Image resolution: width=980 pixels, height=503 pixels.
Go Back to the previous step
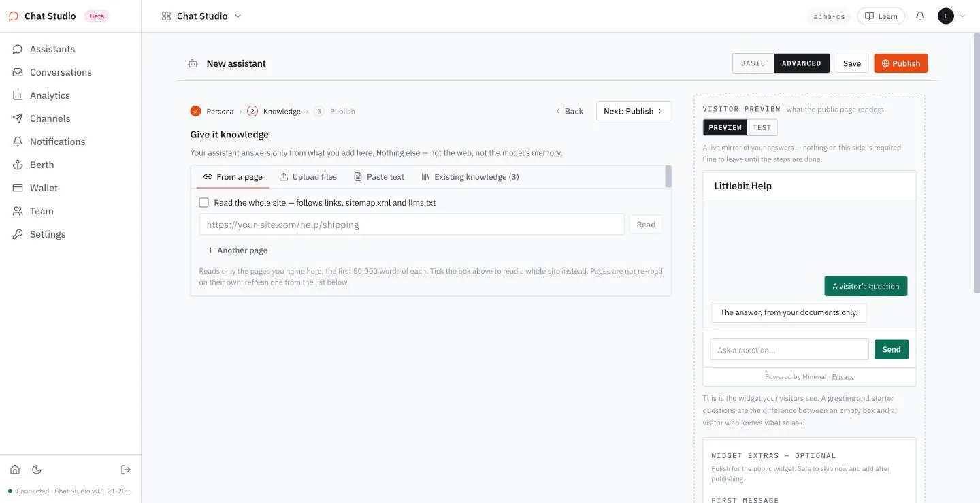(x=570, y=111)
